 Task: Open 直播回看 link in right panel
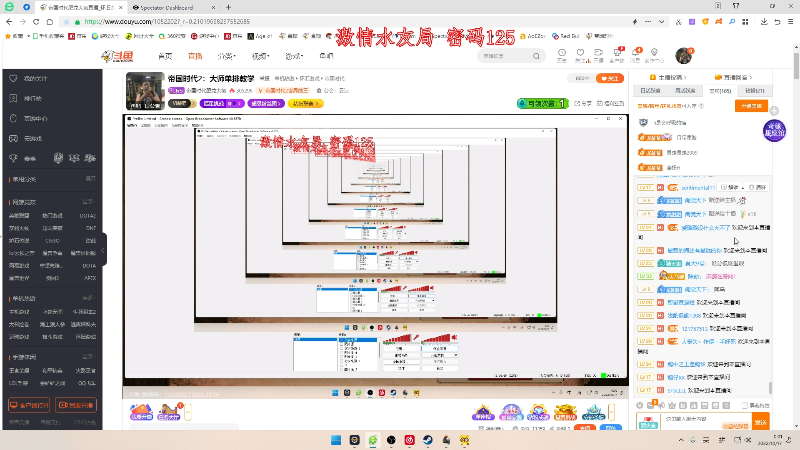pyautogui.click(x=734, y=78)
